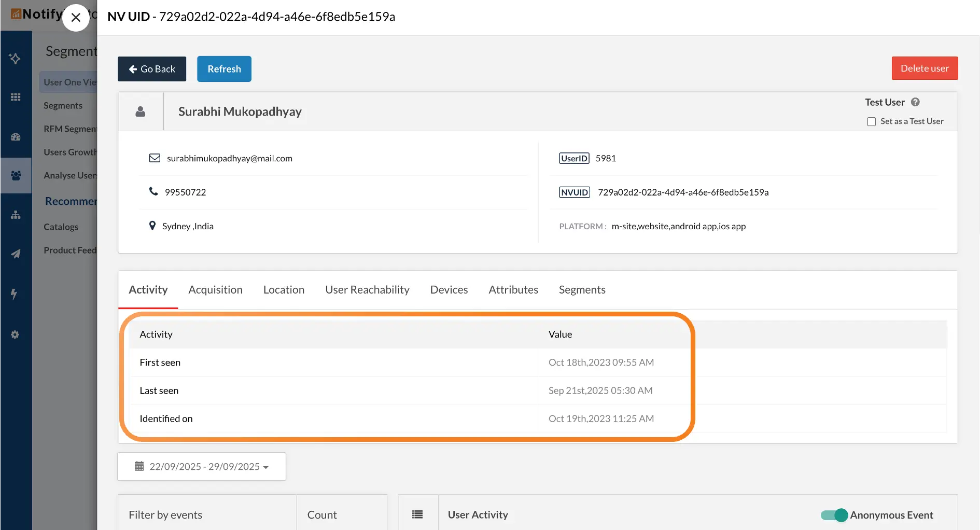Select the Devices tab
The image size is (980, 530).
click(449, 290)
